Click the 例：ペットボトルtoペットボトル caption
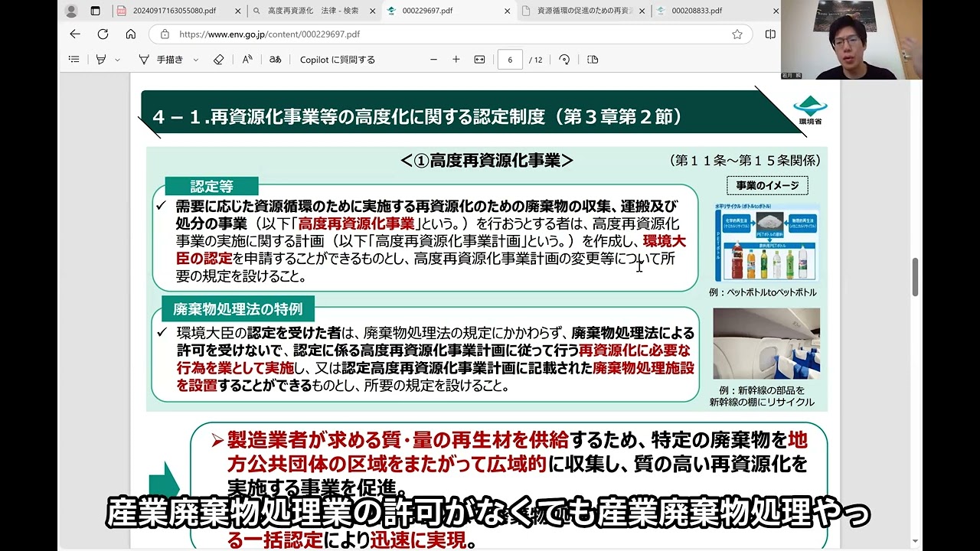This screenshot has width=980, height=551. pyautogui.click(x=763, y=292)
